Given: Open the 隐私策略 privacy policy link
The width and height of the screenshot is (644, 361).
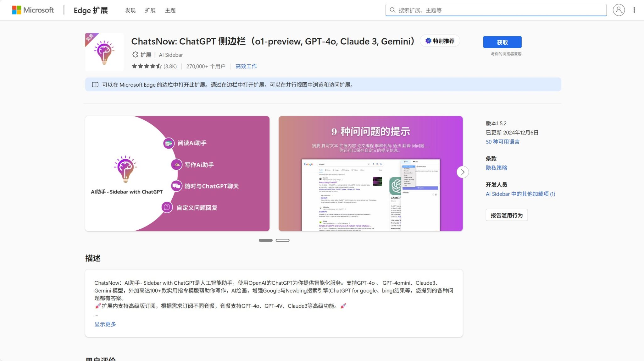Looking at the screenshot, I should tap(497, 167).
